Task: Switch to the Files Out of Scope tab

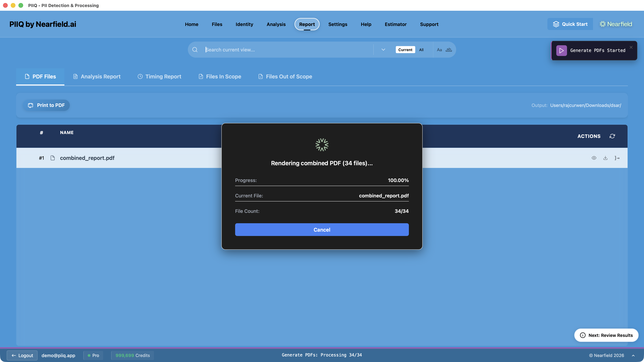Action: point(285,76)
